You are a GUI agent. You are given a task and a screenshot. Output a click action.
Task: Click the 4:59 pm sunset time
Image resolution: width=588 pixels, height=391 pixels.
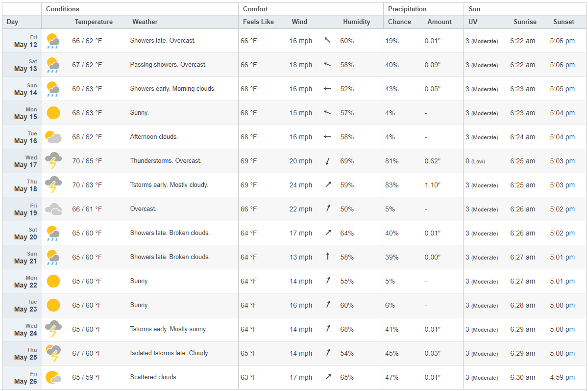click(x=563, y=377)
